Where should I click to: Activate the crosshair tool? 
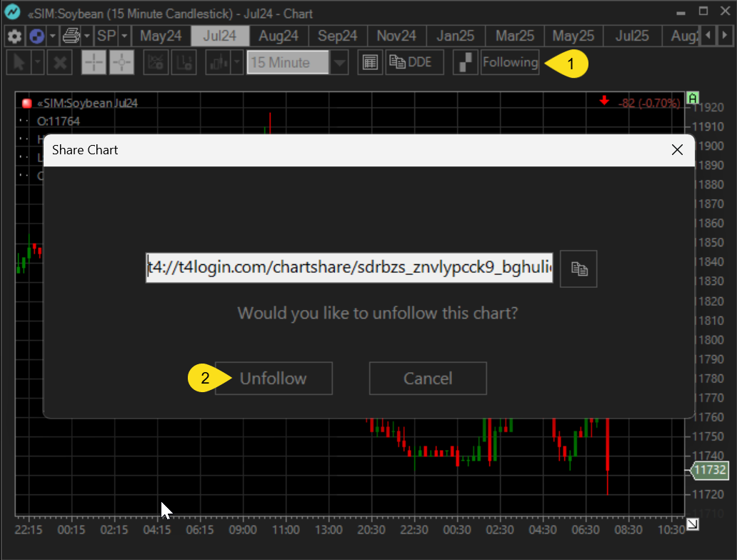(x=93, y=63)
